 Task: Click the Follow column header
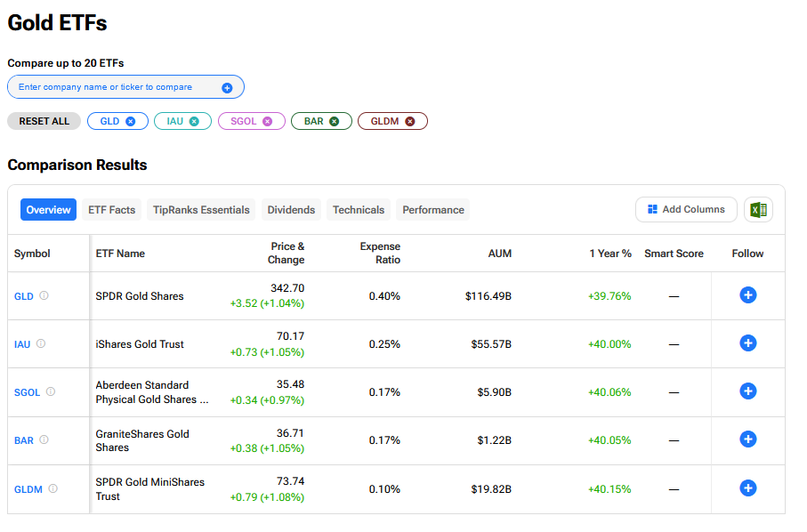pyautogui.click(x=747, y=254)
